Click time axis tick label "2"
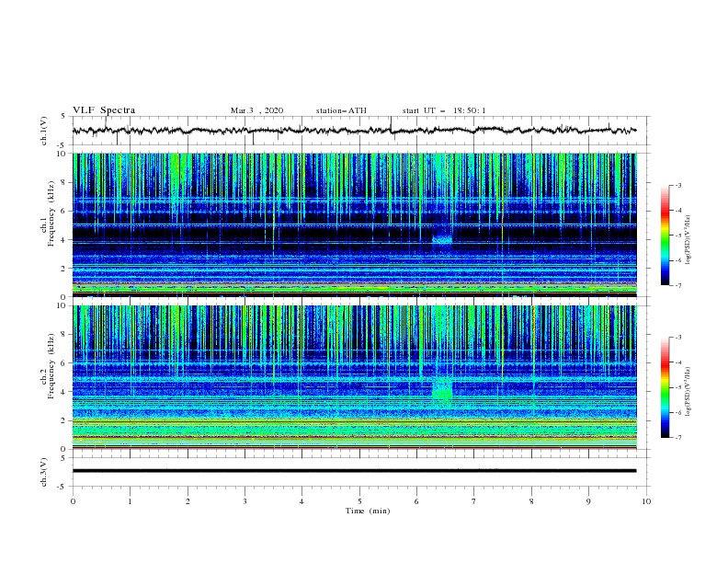728x563 pixels. pyautogui.click(x=188, y=501)
